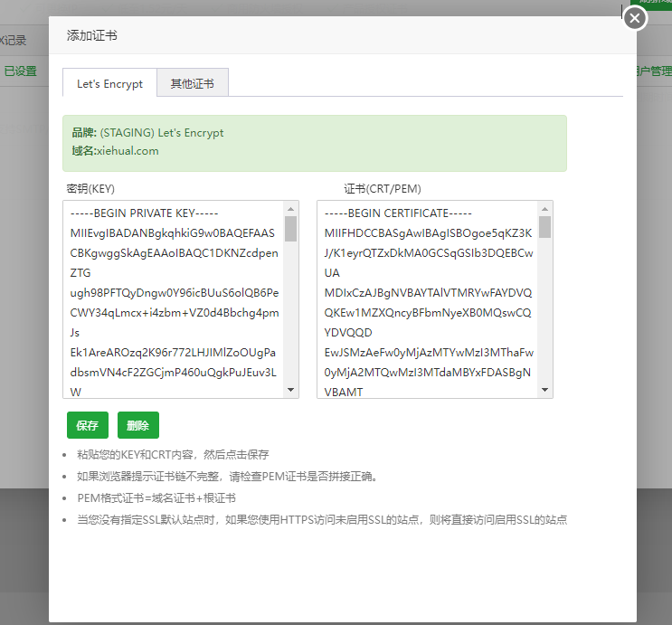Click the empty track of the KEY scrollbar
This screenshot has width=672, height=625.
[291, 317]
